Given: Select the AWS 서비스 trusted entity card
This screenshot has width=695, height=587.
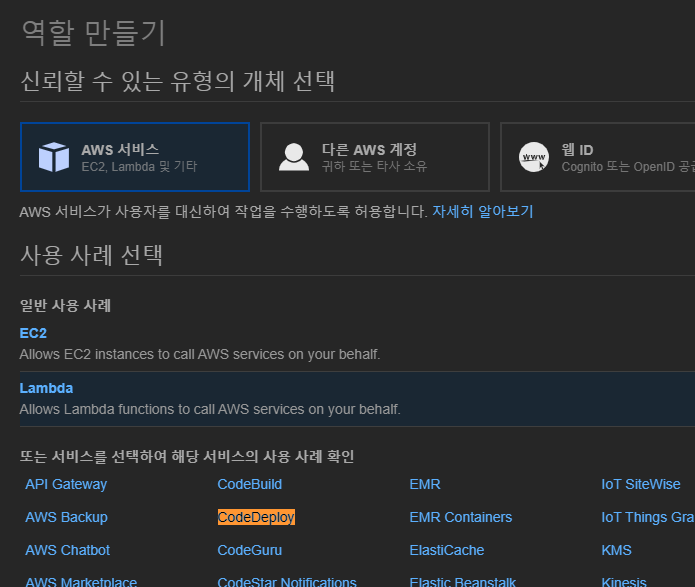Looking at the screenshot, I should pyautogui.click(x=135, y=157).
